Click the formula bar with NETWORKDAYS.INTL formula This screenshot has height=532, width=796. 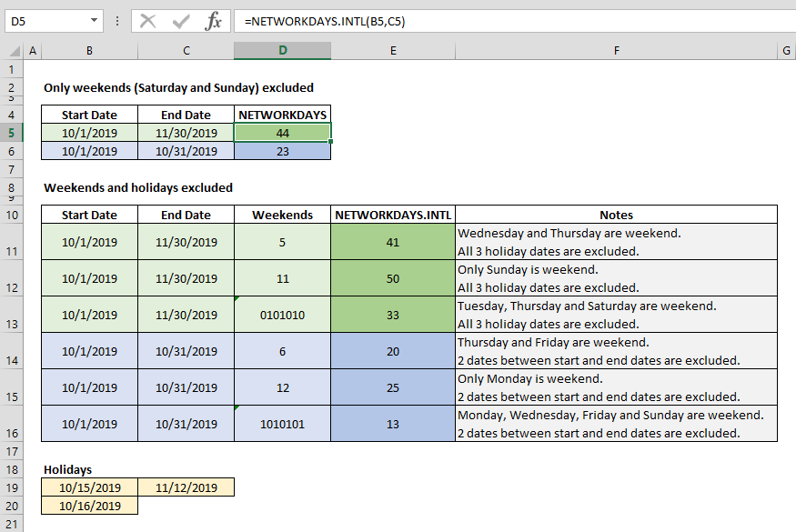pyautogui.click(x=509, y=21)
